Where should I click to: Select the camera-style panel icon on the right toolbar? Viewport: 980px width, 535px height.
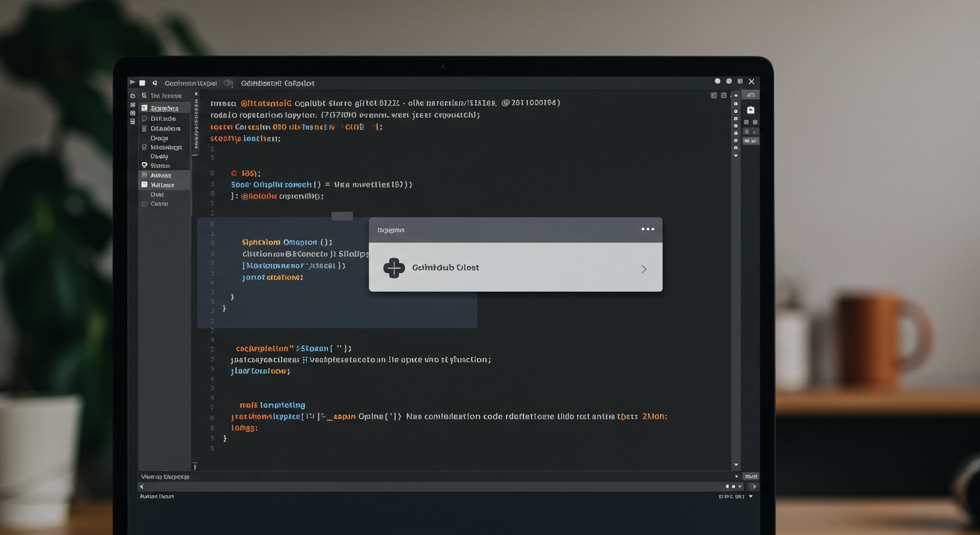(x=751, y=109)
